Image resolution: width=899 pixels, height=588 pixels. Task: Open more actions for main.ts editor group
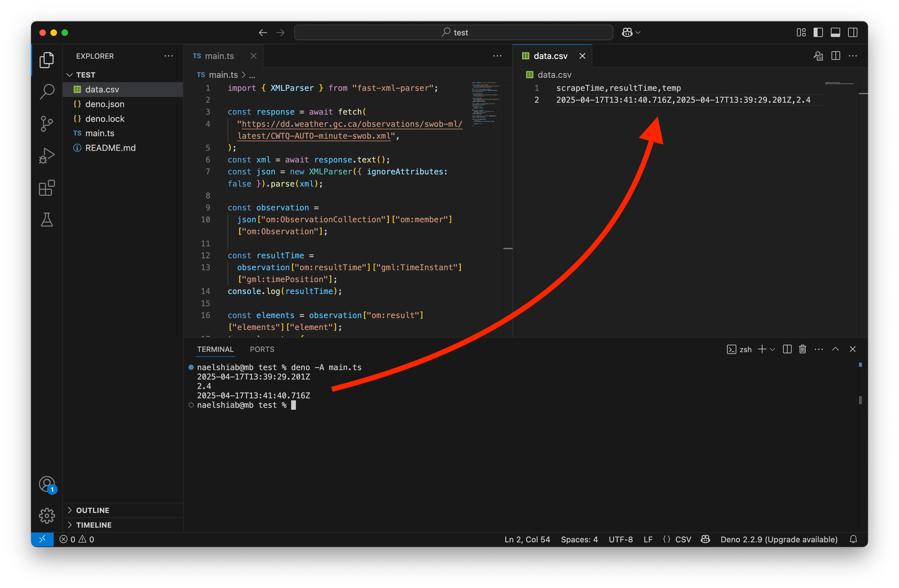coord(497,56)
